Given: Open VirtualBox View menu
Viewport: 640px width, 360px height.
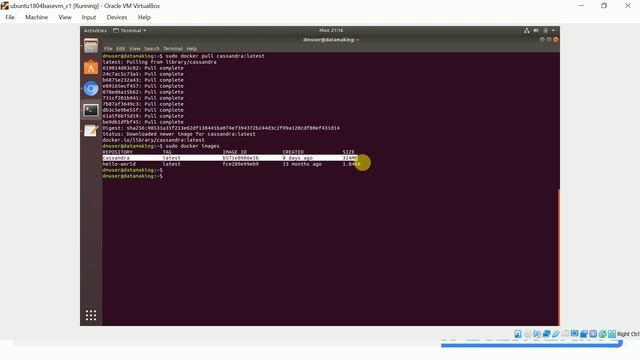Looking at the screenshot, I should click(x=64, y=17).
